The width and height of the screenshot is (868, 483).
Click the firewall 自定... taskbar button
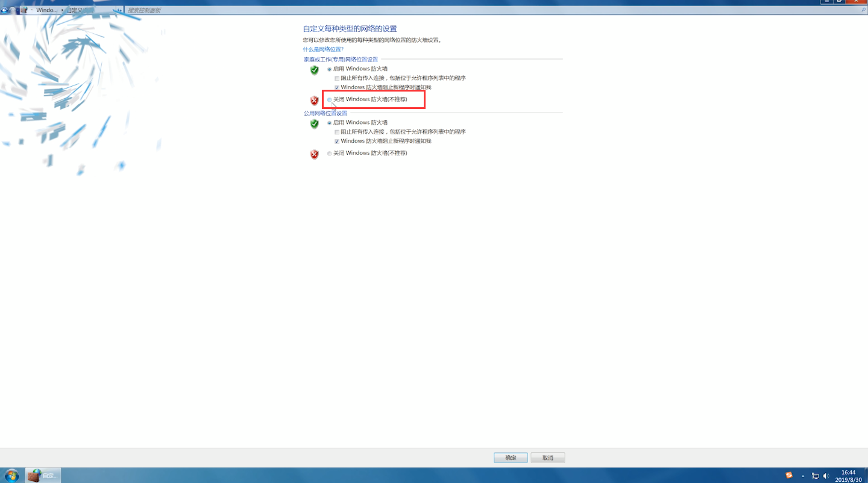coord(43,475)
